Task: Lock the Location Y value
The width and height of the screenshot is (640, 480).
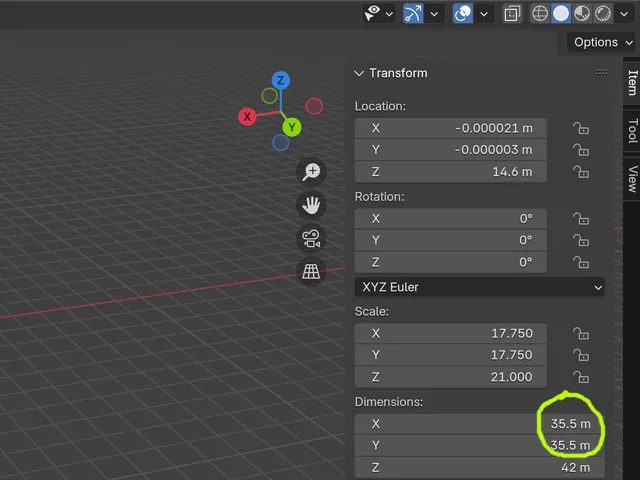Action: [581, 150]
